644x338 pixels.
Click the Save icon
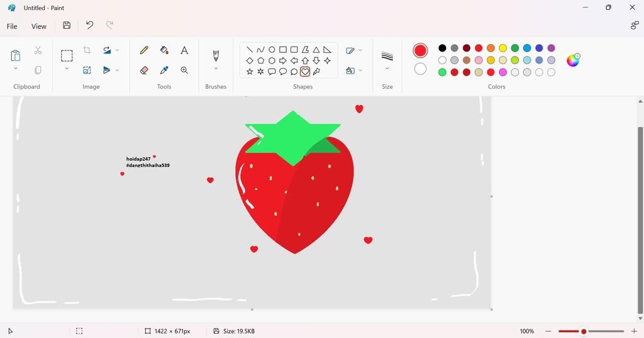[67, 26]
